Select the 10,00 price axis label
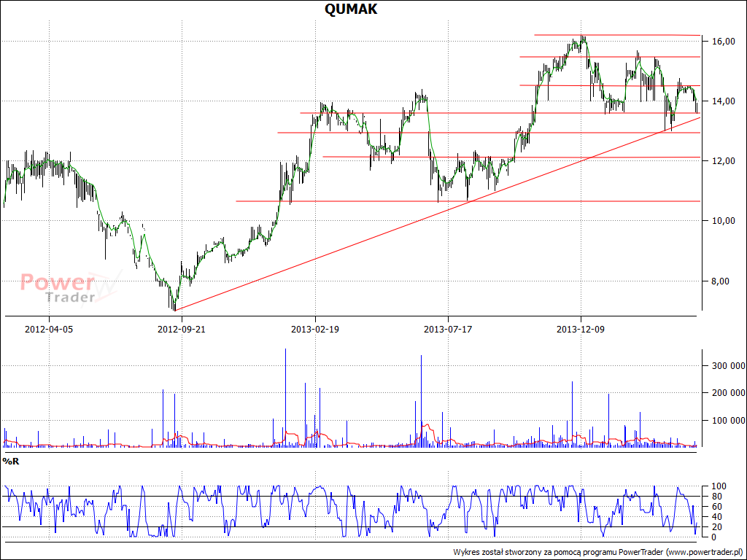This screenshot has width=747, height=560. pos(723,221)
